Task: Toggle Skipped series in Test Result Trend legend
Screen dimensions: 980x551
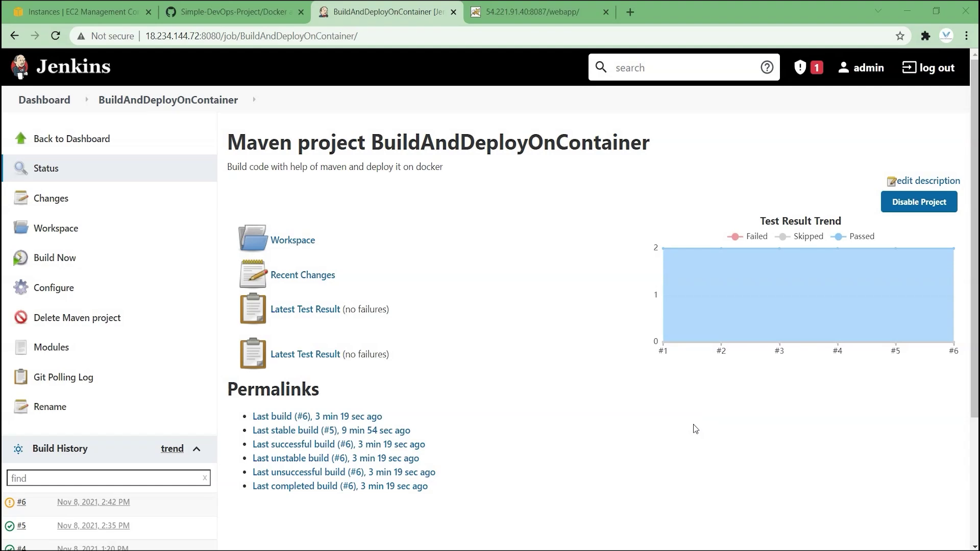Action: pyautogui.click(x=799, y=236)
